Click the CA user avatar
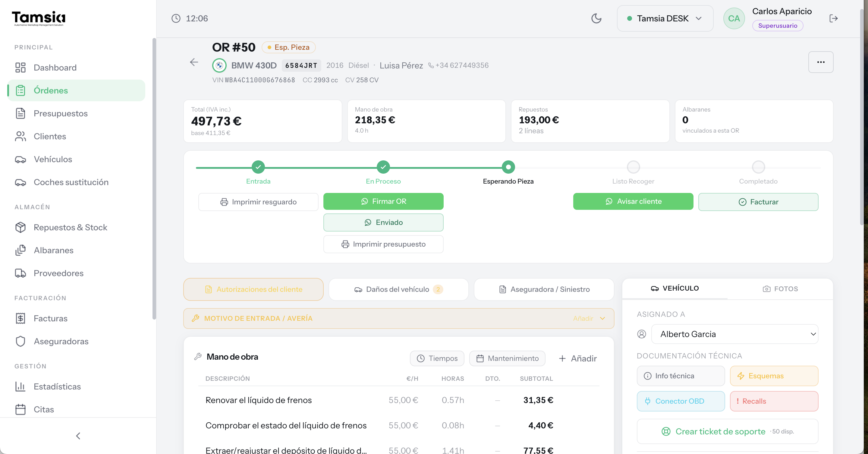868x454 pixels. 734,18
